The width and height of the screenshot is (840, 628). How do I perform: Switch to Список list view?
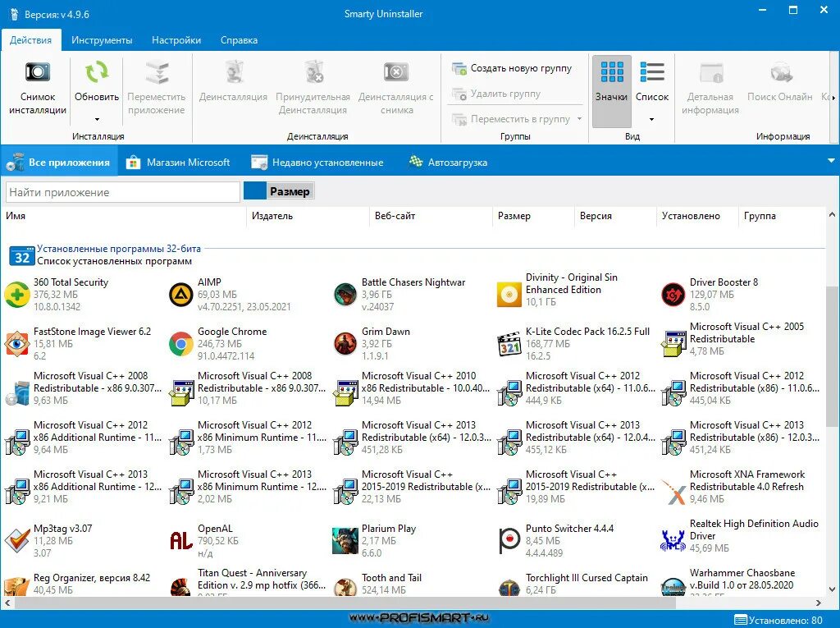652,81
